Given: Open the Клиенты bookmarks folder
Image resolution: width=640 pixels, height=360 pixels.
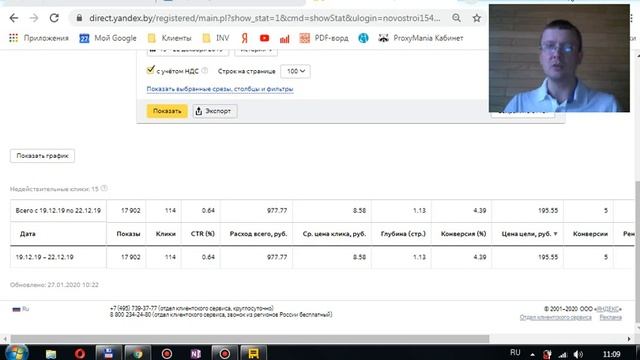Looking at the screenshot, I should 169,38.
